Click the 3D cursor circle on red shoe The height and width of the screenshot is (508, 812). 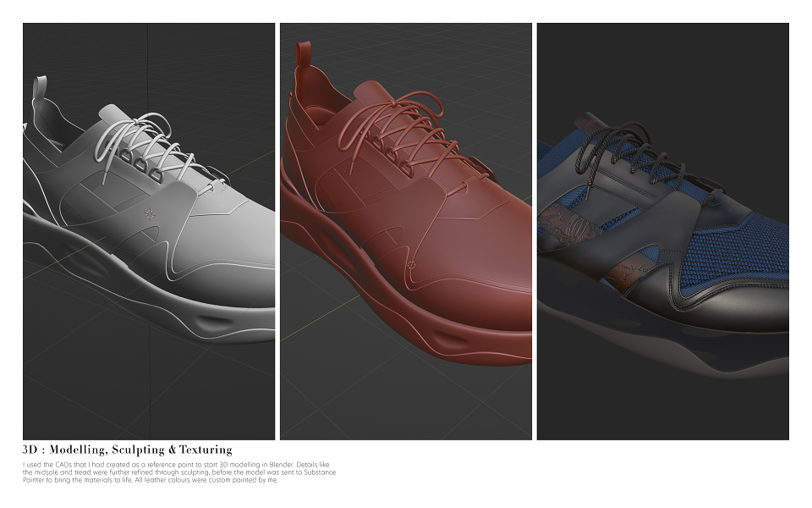(x=412, y=264)
